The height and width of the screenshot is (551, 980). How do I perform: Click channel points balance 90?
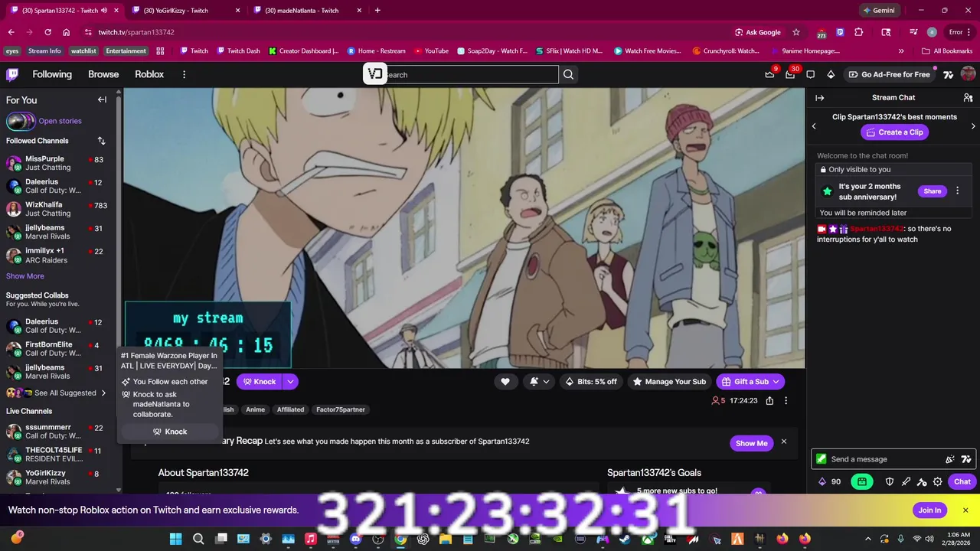[830, 481]
